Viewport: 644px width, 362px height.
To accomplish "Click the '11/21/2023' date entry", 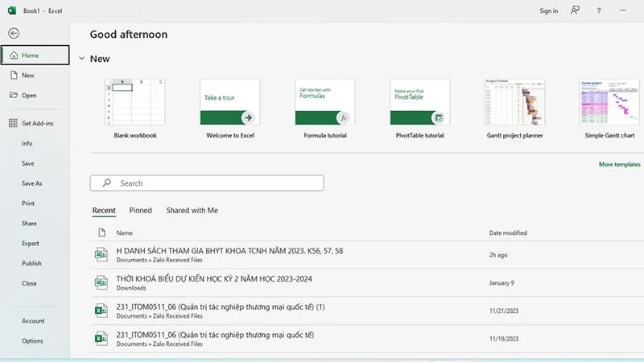I will click(504, 311).
